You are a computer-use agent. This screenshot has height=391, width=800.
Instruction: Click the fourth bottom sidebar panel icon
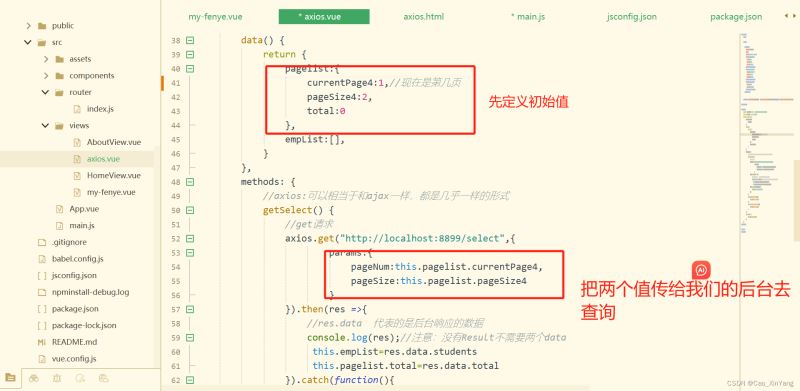(80, 378)
